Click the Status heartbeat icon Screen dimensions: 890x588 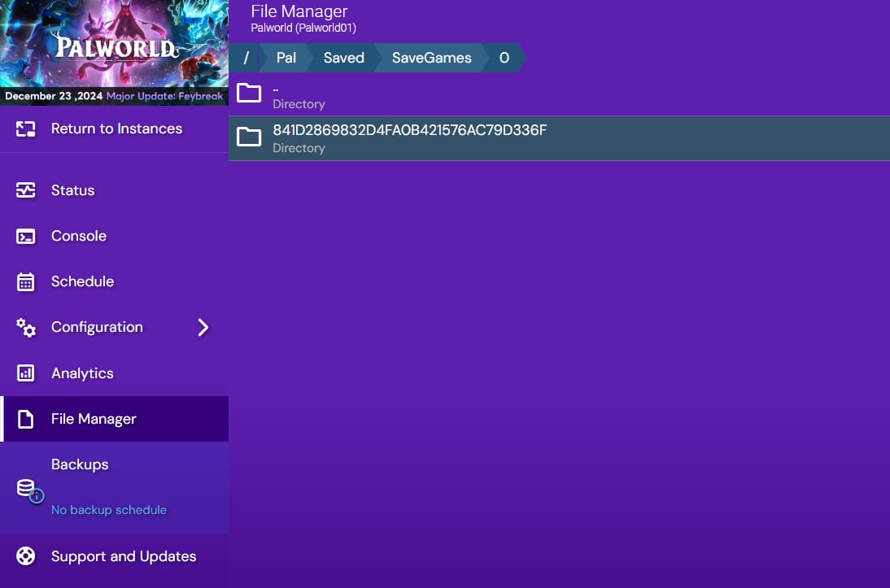[x=26, y=190]
